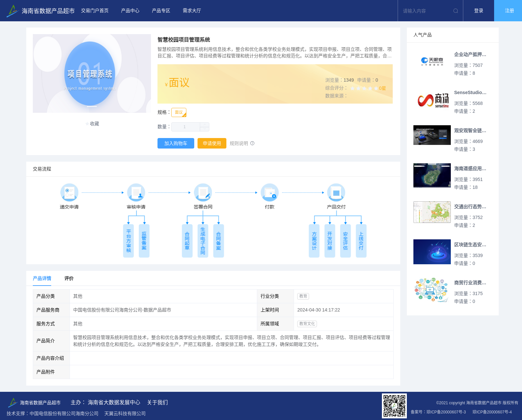The width and height of the screenshot is (522, 420).
Task: Click the 产品交付 process icon
Action: point(336,192)
